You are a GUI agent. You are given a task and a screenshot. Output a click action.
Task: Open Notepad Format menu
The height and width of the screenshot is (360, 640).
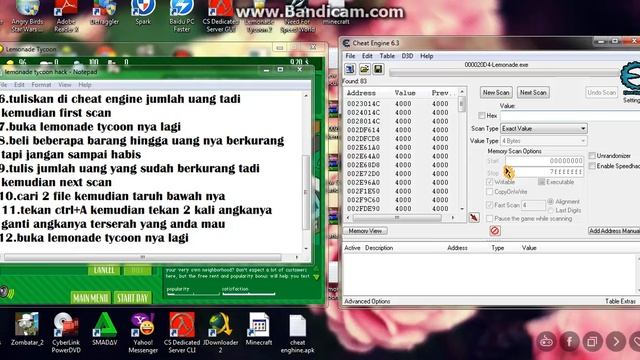tap(41, 85)
